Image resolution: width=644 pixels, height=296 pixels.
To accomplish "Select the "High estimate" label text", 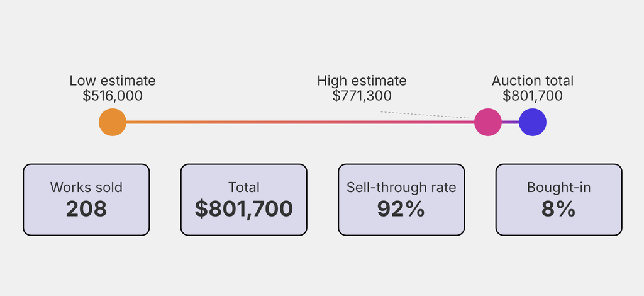I will [362, 81].
